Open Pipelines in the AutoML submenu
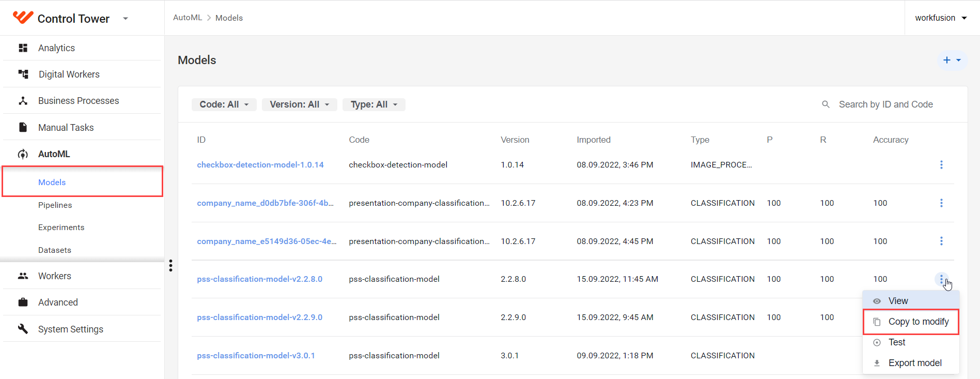The image size is (980, 379). (x=55, y=205)
